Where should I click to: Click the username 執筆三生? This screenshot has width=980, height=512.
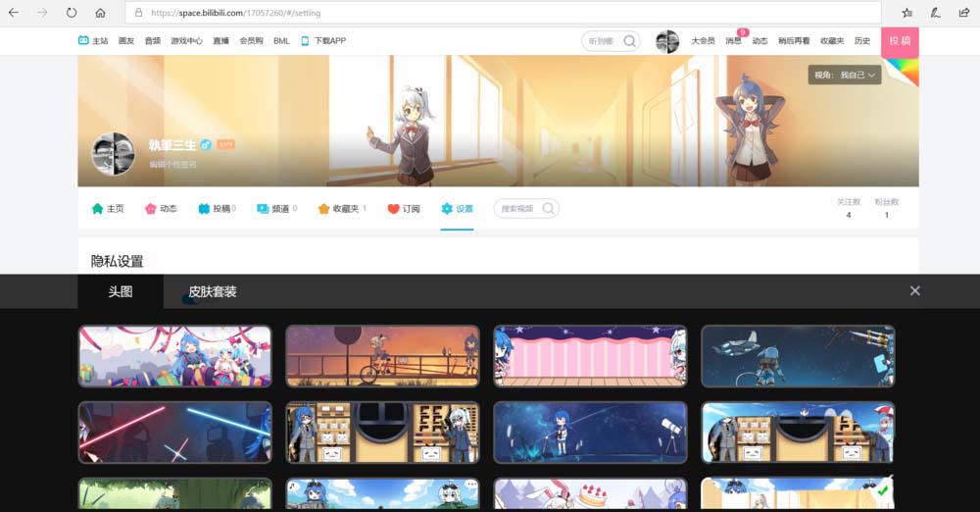171,145
